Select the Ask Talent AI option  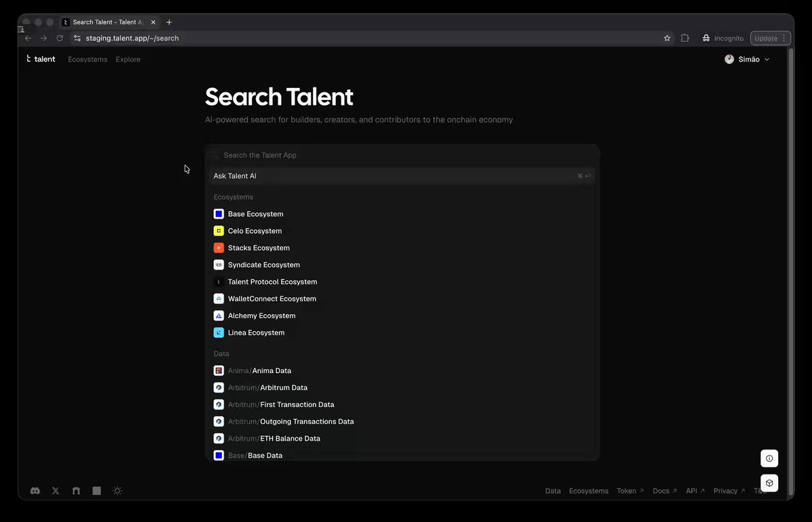[402, 175]
